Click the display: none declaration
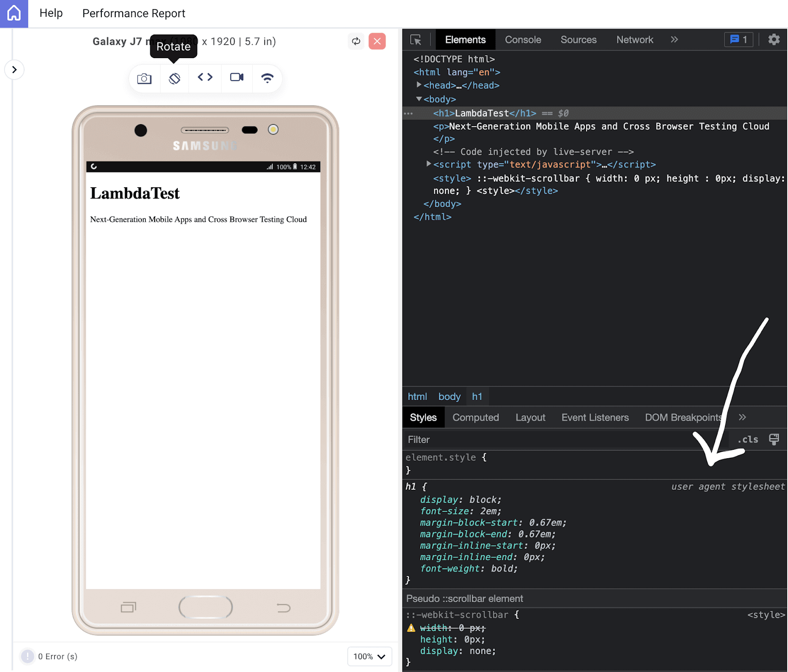 [458, 651]
